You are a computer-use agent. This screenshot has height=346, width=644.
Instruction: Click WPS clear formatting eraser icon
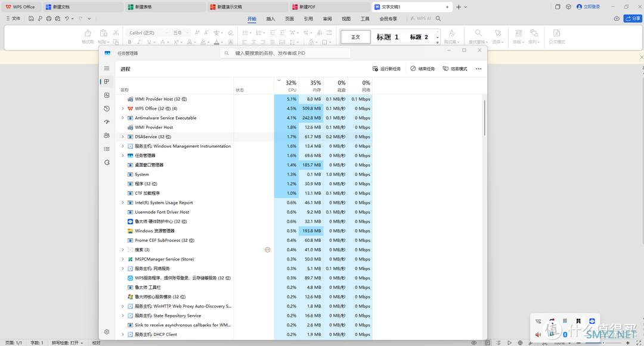(230, 33)
